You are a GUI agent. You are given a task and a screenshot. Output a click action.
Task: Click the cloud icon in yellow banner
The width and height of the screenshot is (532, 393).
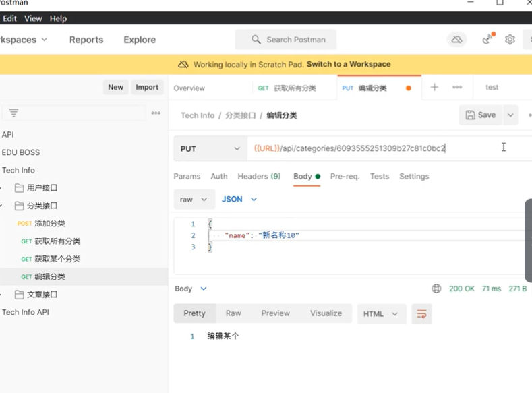pyautogui.click(x=183, y=65)
